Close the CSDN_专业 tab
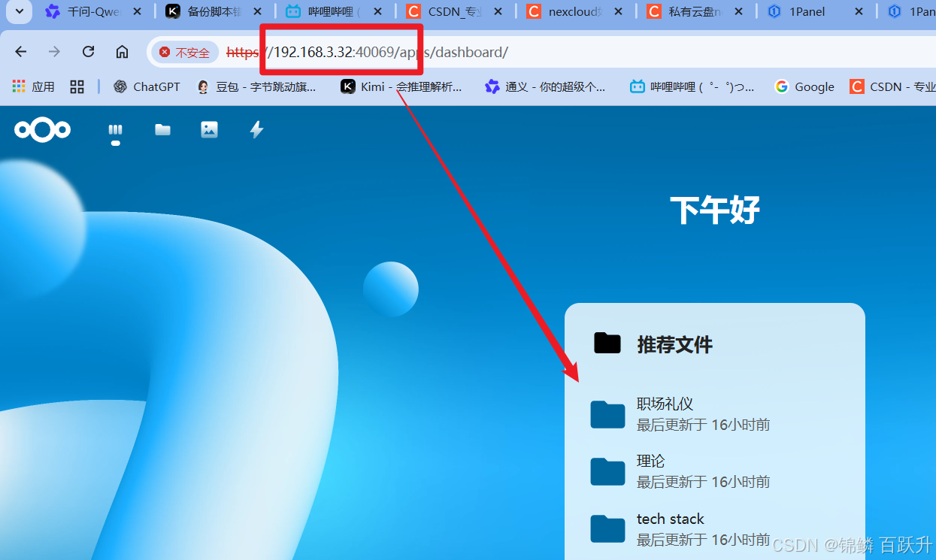 point(498,12)
